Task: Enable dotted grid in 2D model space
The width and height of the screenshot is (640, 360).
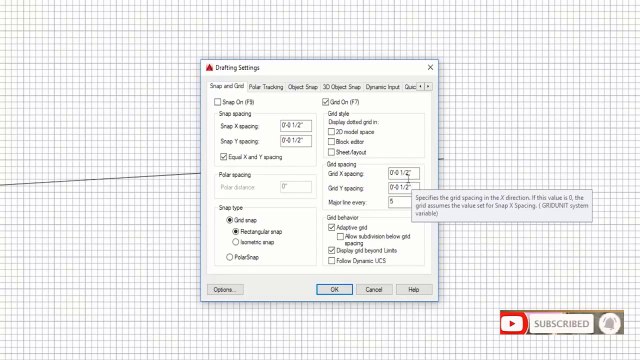Action: pyautogui.click(x=331, y=132)
